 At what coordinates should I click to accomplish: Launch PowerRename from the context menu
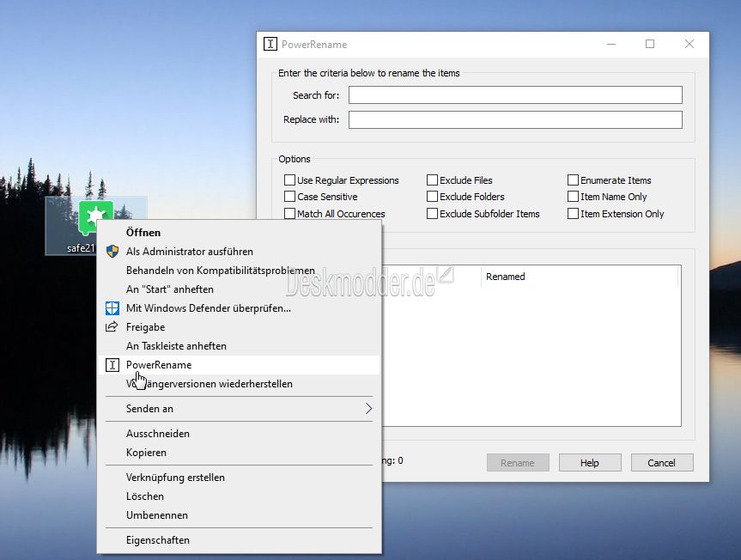pos(238,365)
